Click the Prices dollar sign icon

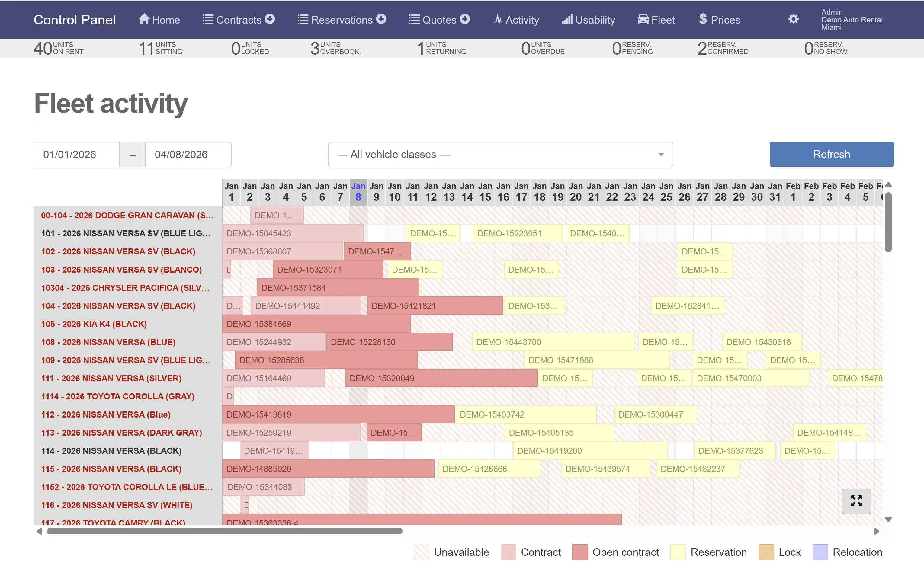pos(703,19)
